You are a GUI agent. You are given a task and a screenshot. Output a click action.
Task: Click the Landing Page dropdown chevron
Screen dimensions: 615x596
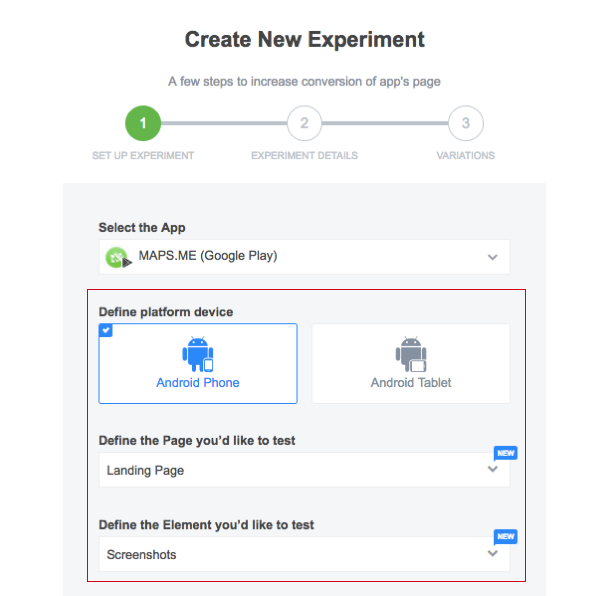(493, 469)
